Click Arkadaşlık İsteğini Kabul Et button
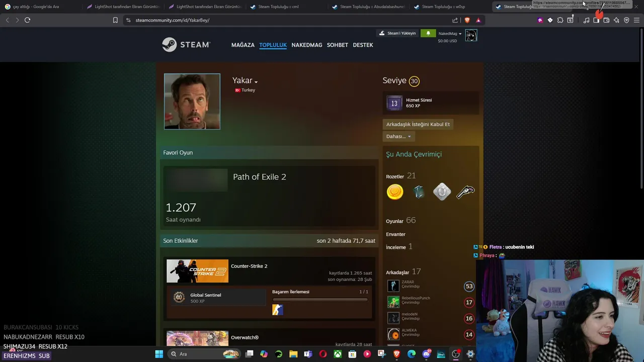 [x=418, y=124]
